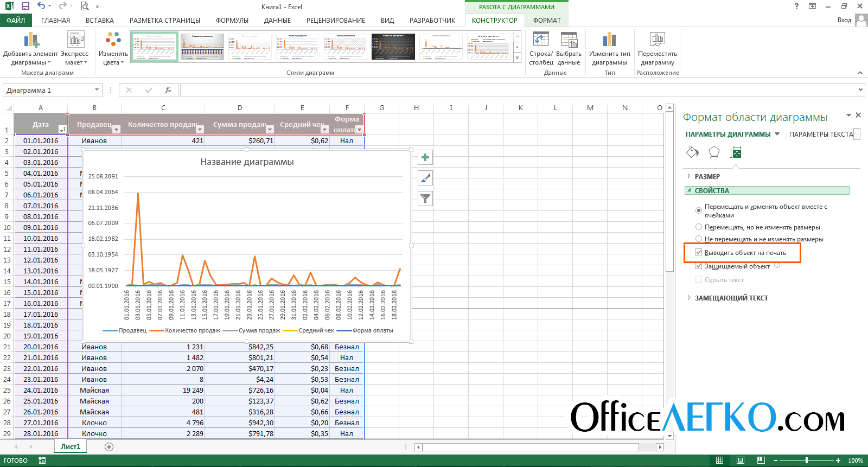
Task: Click the chart title 'Название диаграммы'
Action: pos(247,162)
